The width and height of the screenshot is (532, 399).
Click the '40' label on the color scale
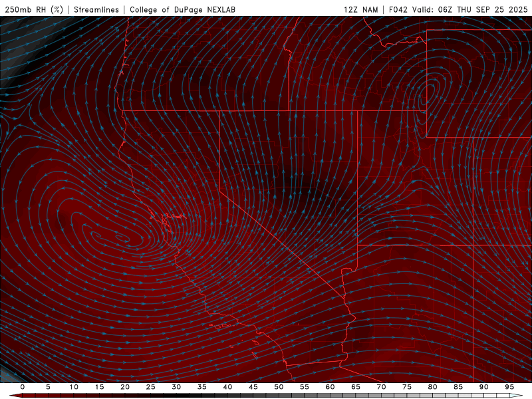point(227,387)
